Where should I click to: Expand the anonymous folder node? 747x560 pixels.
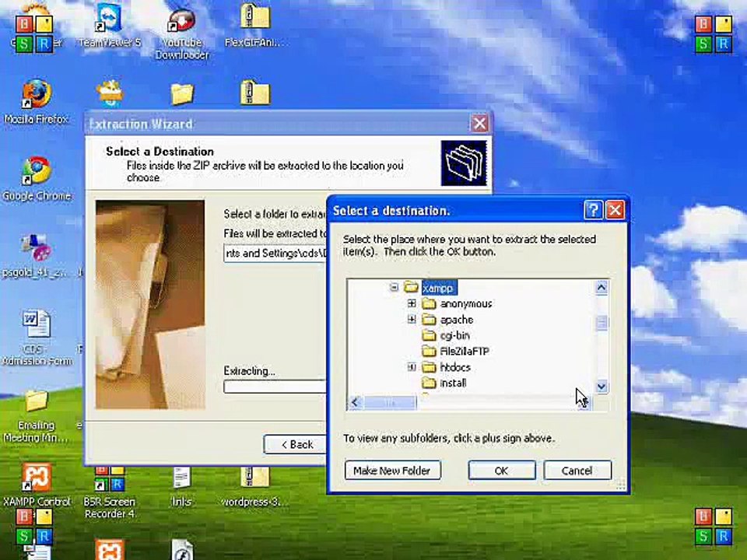click(412, 303)
